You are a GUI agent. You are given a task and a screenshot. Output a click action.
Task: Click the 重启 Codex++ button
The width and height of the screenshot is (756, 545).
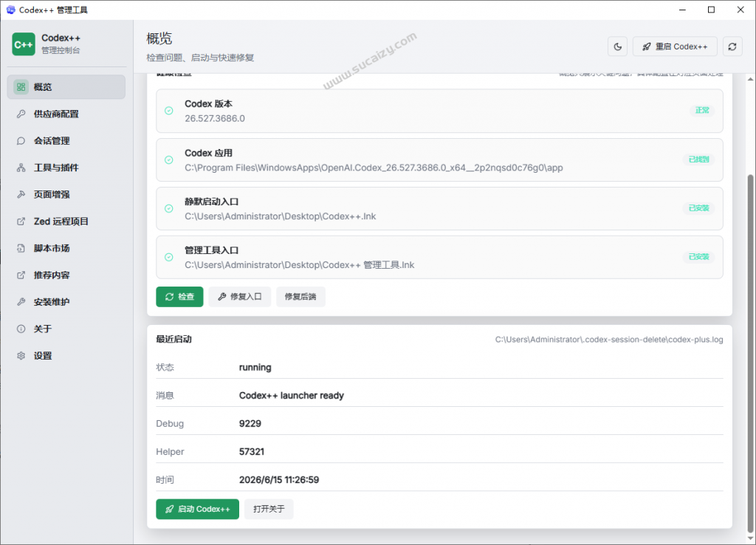pos(675,47)
